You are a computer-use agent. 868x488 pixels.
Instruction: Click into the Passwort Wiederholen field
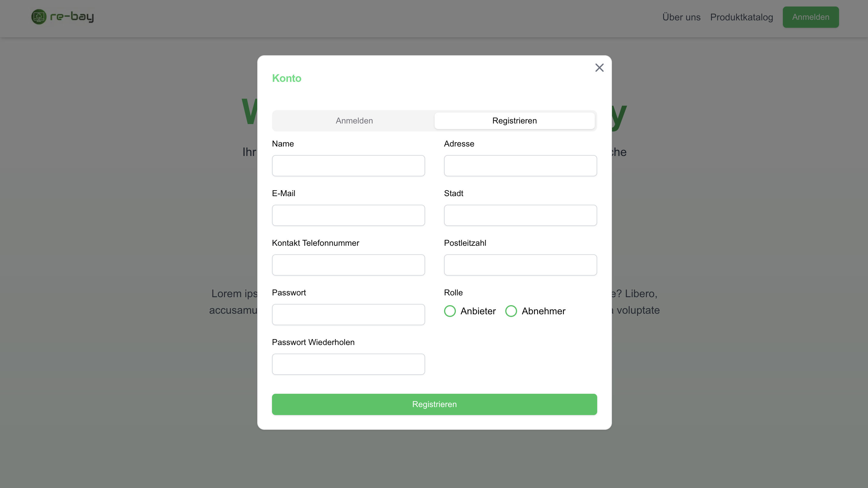[x=349, y=364]
